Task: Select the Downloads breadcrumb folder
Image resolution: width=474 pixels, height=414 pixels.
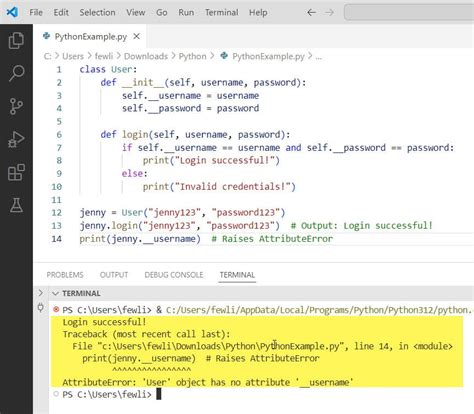Action: coord(146,56)
